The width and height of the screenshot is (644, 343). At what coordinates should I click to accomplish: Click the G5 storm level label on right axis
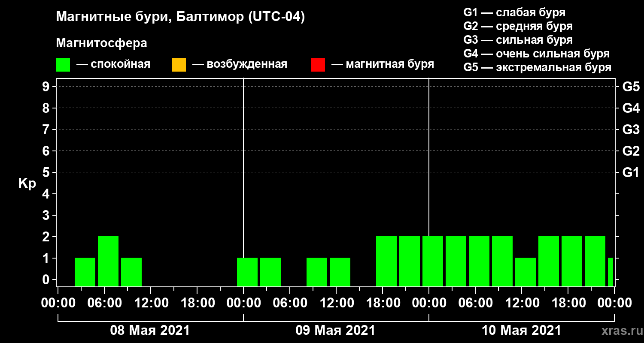tap(631, 87)
